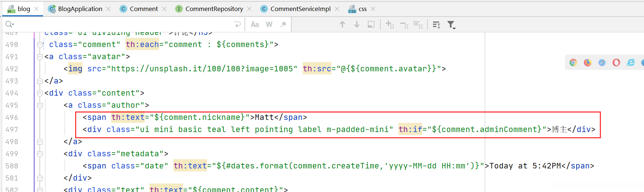Click line number 500 in the gutter
This screenshot has width=644, height=192.
click(12, 166)
